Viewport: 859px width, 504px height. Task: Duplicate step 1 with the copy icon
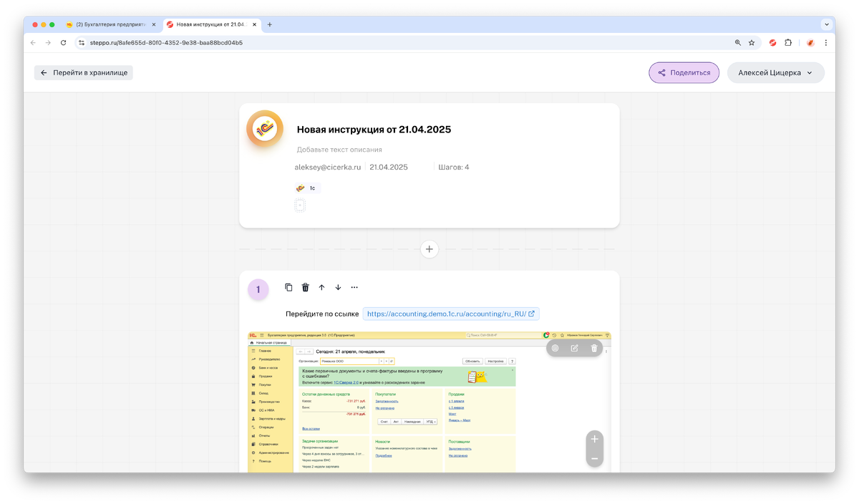(x=288, y=287)
